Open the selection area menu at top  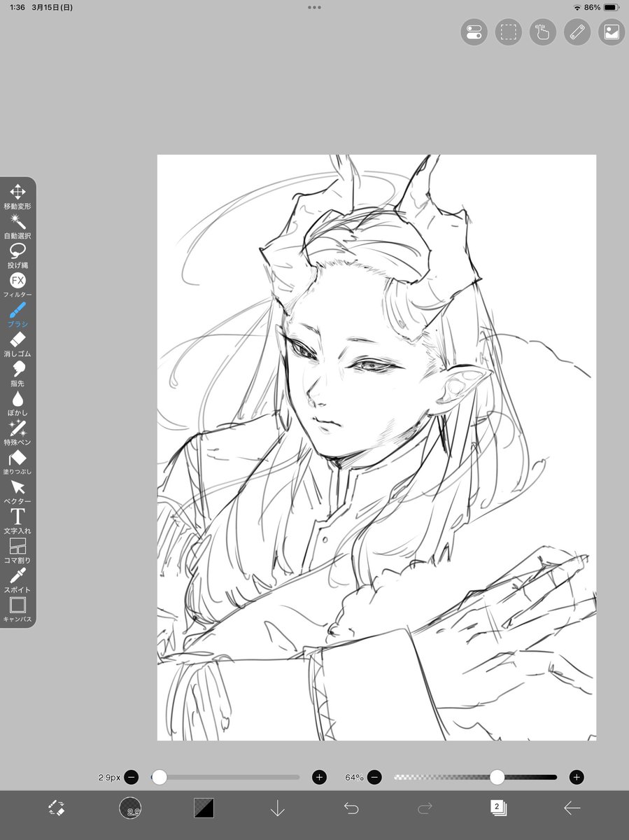tap(509, 32)
